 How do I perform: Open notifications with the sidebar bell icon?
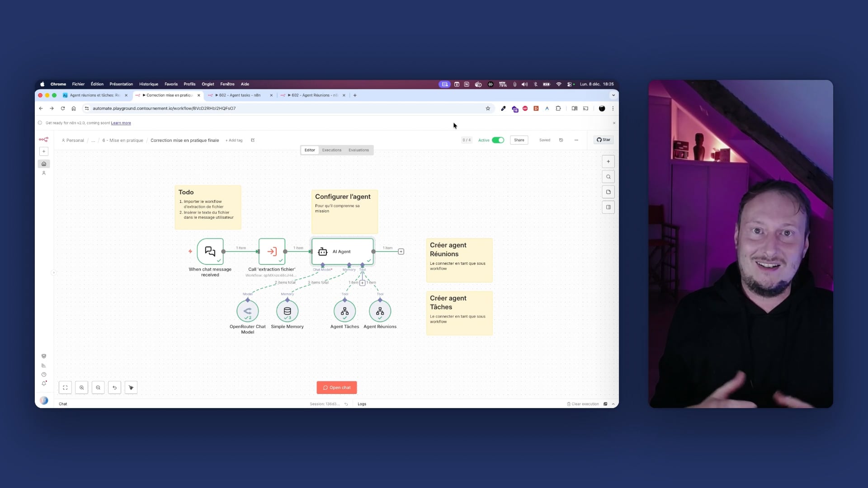(x=44, y=383)
